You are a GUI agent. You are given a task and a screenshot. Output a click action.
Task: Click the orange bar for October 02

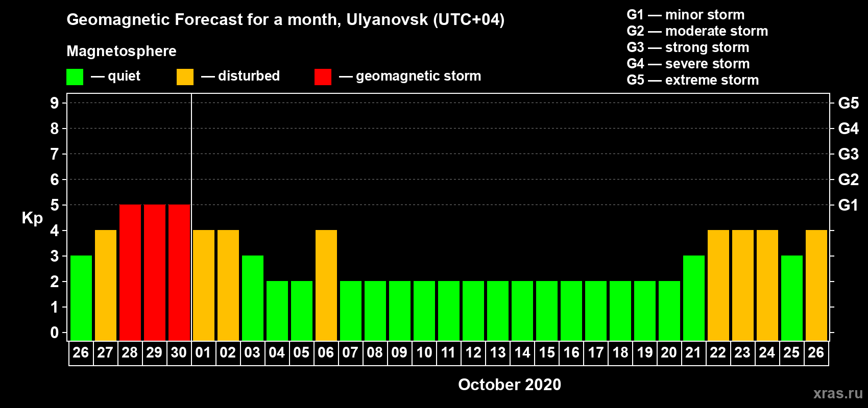coord(228,286)
